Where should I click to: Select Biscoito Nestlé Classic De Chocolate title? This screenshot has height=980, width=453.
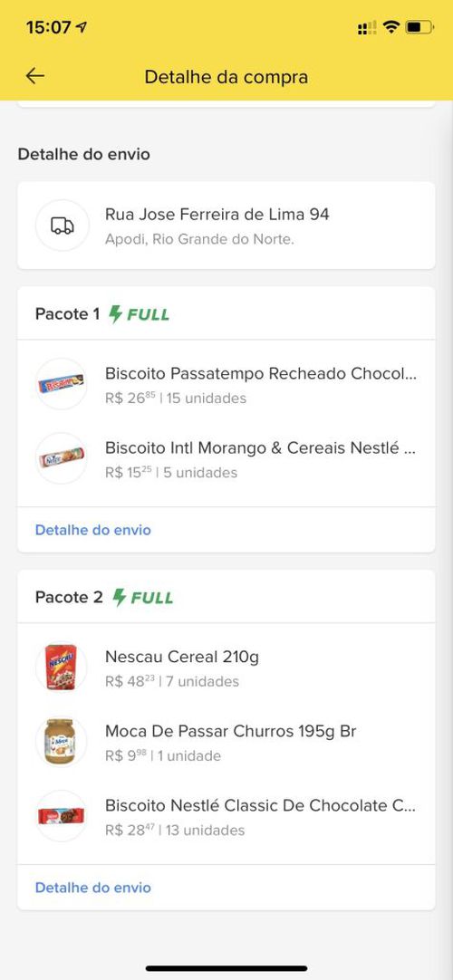[261, 805]
